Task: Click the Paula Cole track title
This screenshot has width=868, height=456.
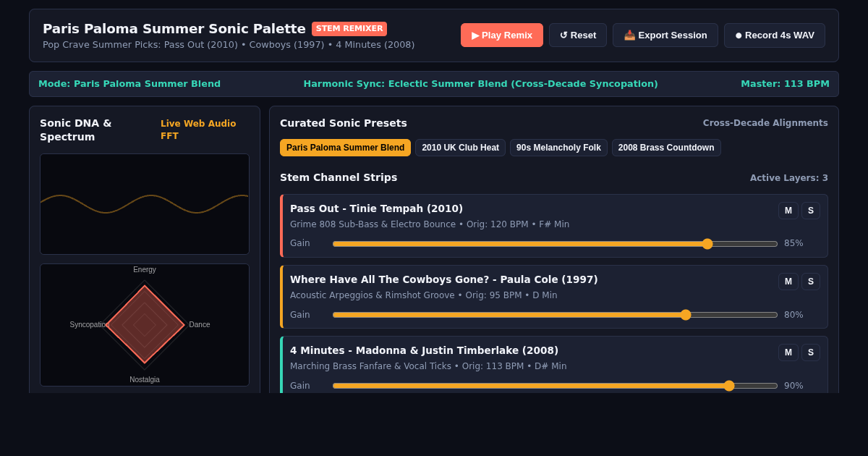Action: click(x=444, y=279)
